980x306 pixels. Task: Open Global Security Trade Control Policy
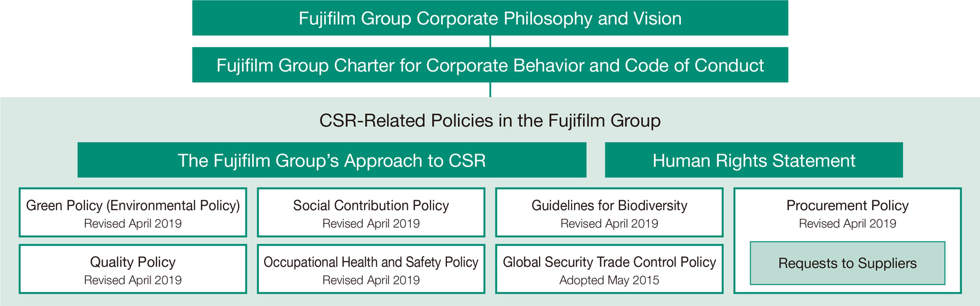click(610, 269)
